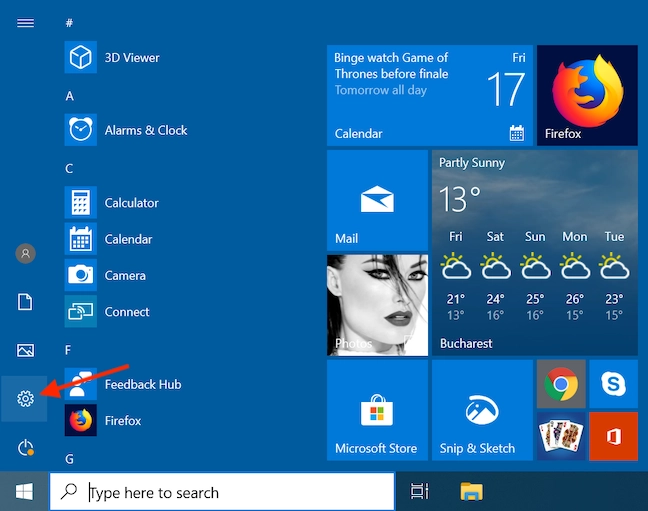Click the Power icon in Start sidebar

[x=26, y=447]
